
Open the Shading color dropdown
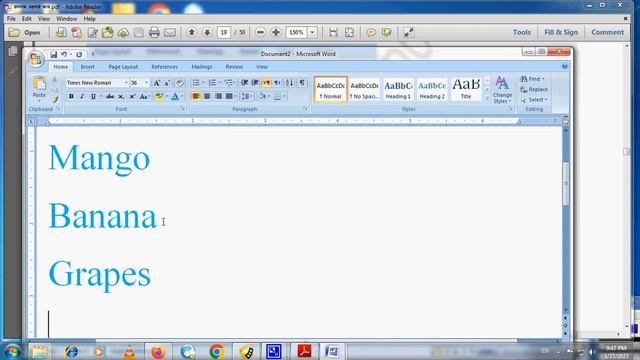point(269,96)
